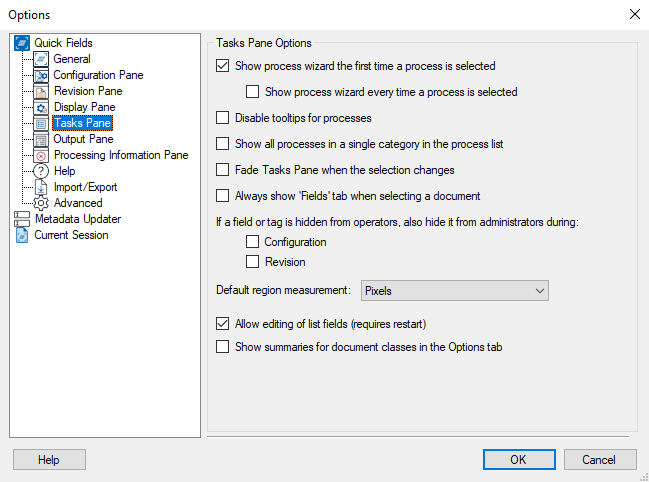Tick the Revision hide-from-administrators checkbox
Screen dimensions: 649x482
click(x=252, y=262)
